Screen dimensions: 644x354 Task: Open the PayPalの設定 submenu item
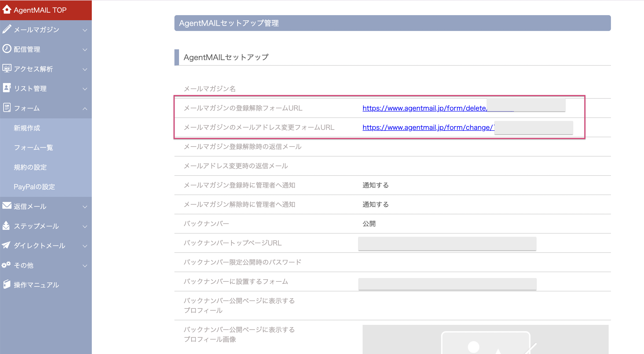click(34, 187)
